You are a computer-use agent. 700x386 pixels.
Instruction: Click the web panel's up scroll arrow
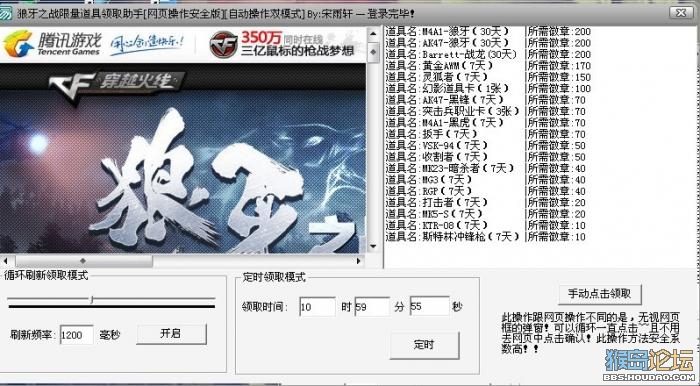(373, 34)
